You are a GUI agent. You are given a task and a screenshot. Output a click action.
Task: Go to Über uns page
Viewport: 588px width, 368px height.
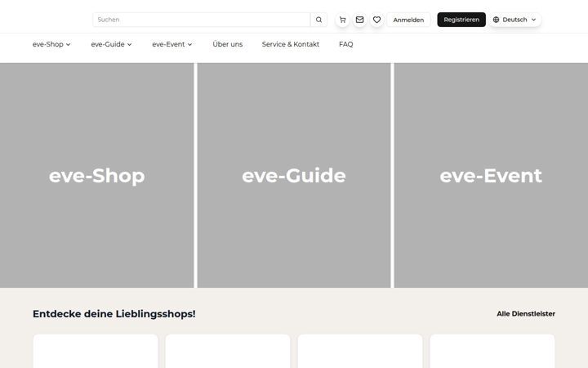point(228,44)
